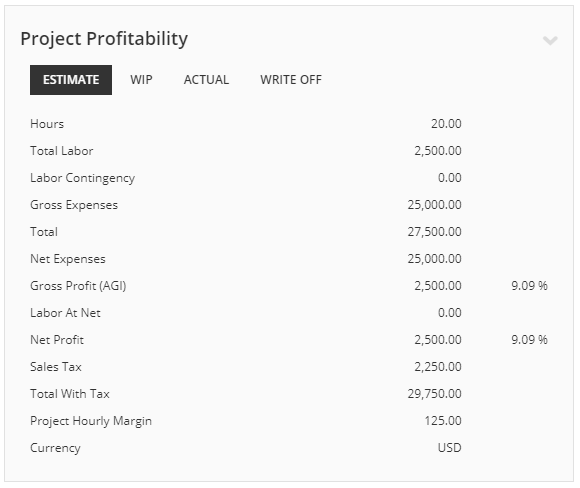Click the Total With Tax value 29,750.00
The width and height of the screenshot is (580, 488).
click(435, 394)
